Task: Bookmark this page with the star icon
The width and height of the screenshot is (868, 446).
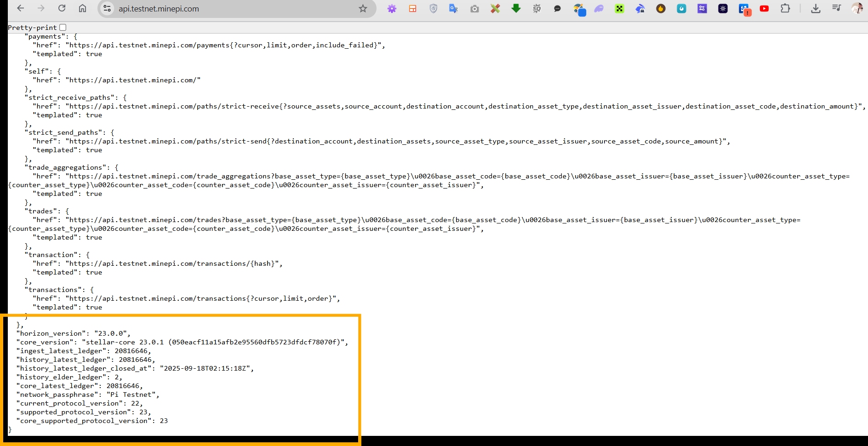Action: tap(363, 8)
